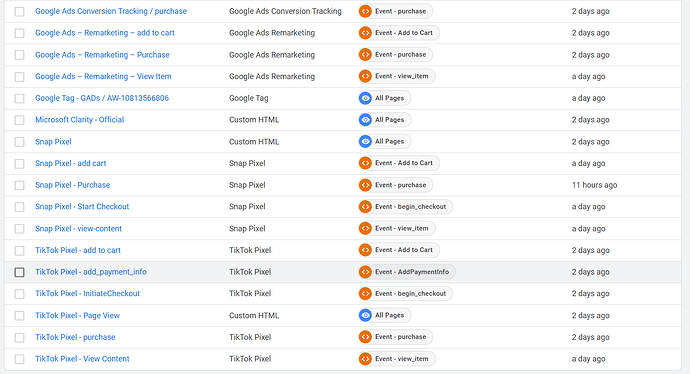Click the trigger icon in Snap Pixel add cart row

click(365, 163)
